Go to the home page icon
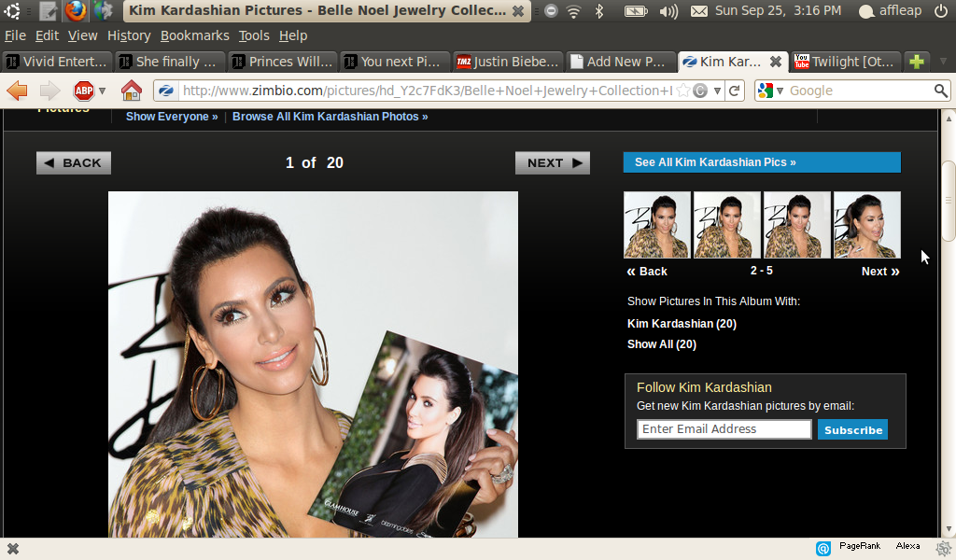 click(131, 91)
